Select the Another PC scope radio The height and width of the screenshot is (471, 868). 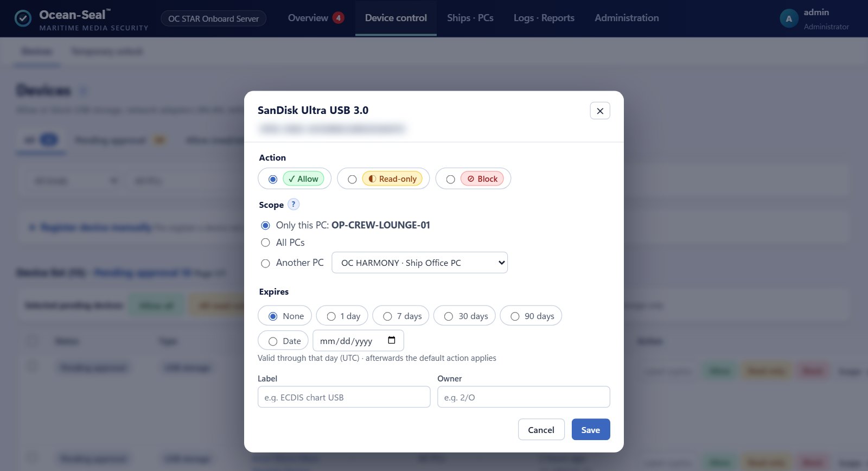(x=265, y=263)
